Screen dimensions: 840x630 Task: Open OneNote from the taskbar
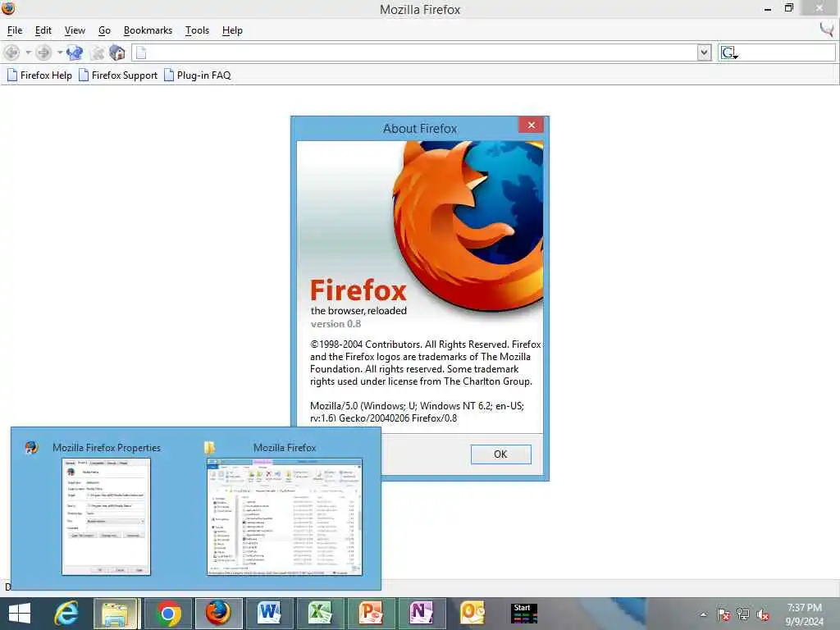pyautogui.click(x=422, y=614)
